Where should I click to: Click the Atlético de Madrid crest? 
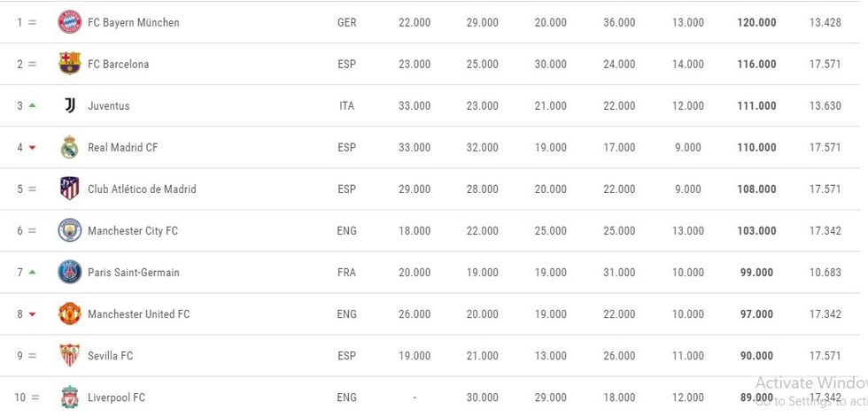tap(69, 189)
